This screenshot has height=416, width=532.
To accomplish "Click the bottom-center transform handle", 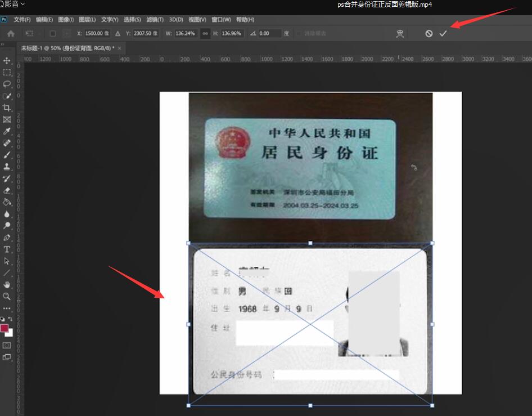I will 310,405.
